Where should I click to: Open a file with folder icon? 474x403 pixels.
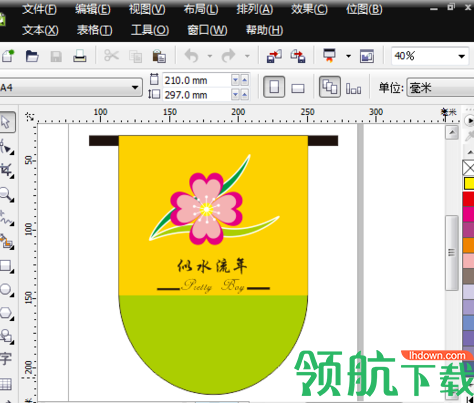[32, 56]
